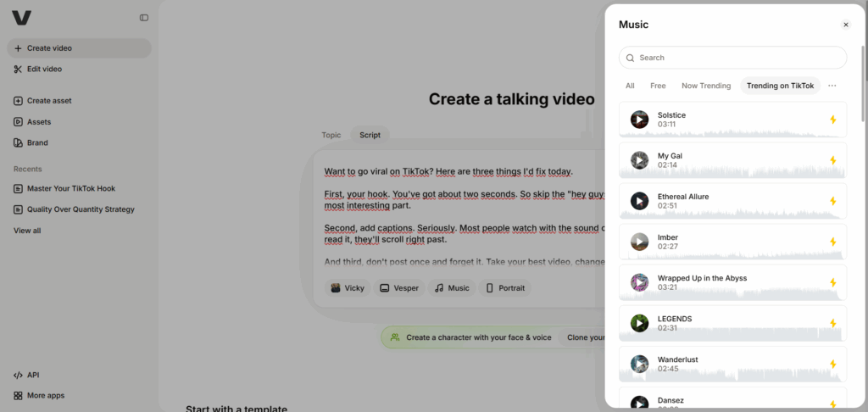The image size is (868, 412).
Task: Click Create a character with your face & voice
Action: [x=478, y=337]
